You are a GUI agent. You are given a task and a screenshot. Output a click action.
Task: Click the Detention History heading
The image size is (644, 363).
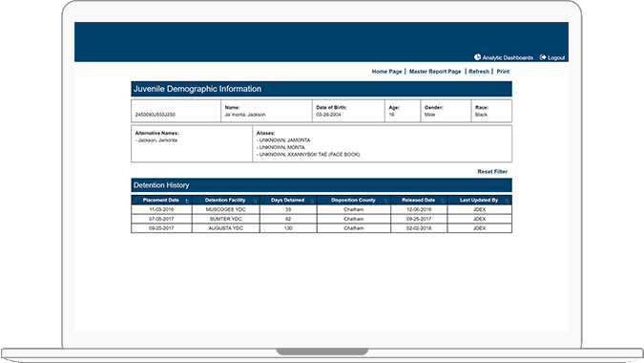(x=161, y=185)
